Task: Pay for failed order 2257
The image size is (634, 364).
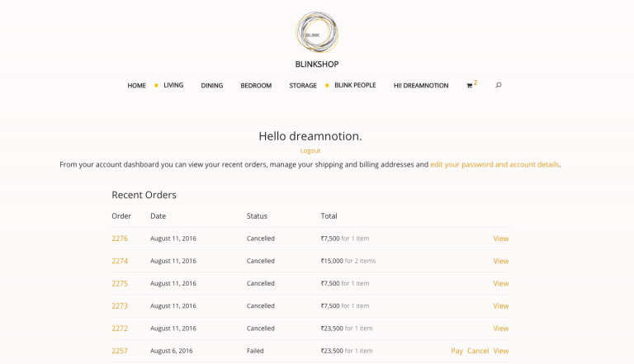Action: point(457,351)
